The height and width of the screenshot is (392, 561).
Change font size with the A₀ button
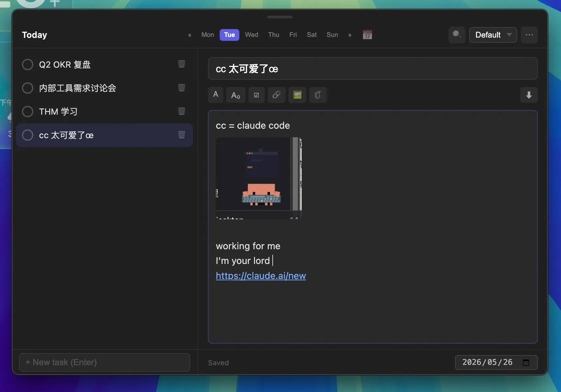[x=236, y=95]
